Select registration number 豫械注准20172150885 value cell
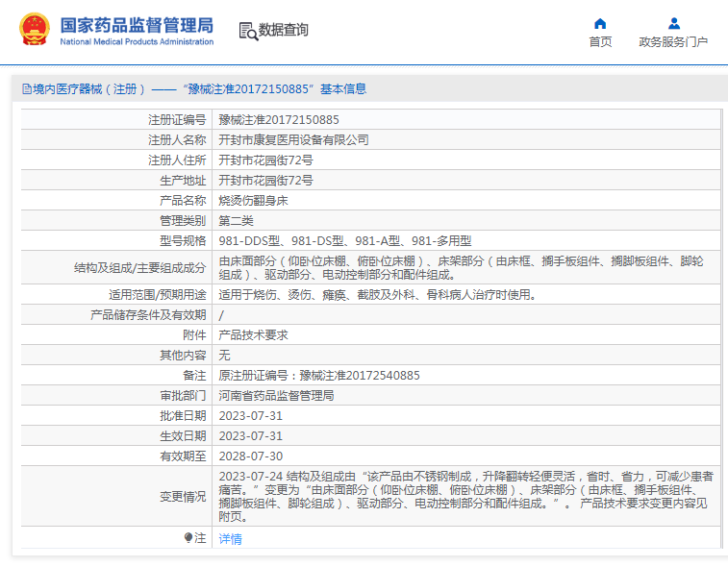Image resolution: width=728 pixels, height=567 pixels. [279, 120]
